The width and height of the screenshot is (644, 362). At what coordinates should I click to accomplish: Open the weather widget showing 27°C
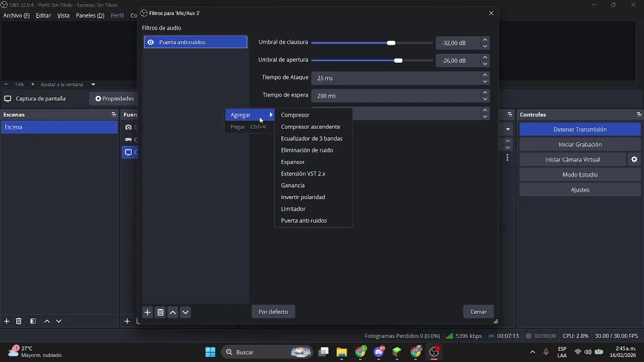click(x=35, y=351)
